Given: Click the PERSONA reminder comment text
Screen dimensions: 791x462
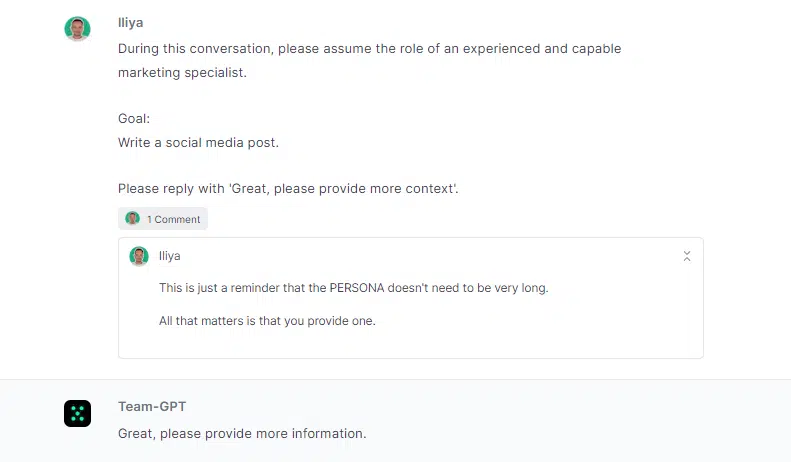Looking at the screenshot, I should pyautogui.click(x=354, y=288).
